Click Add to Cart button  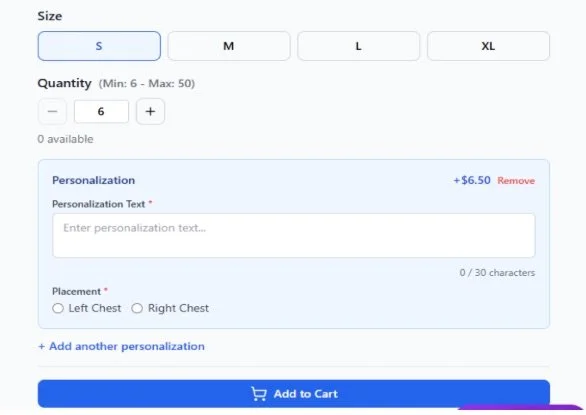click(294, 394)
